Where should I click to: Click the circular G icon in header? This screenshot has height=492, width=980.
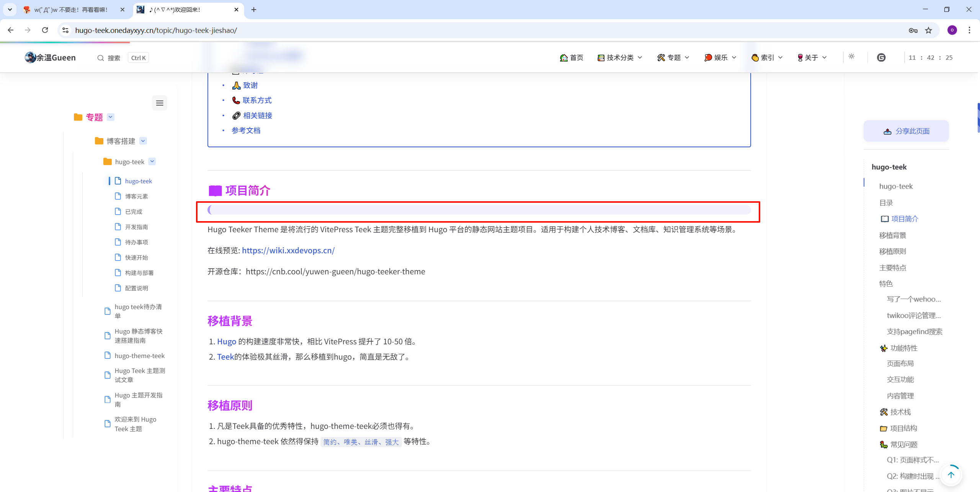pos(881,57)
